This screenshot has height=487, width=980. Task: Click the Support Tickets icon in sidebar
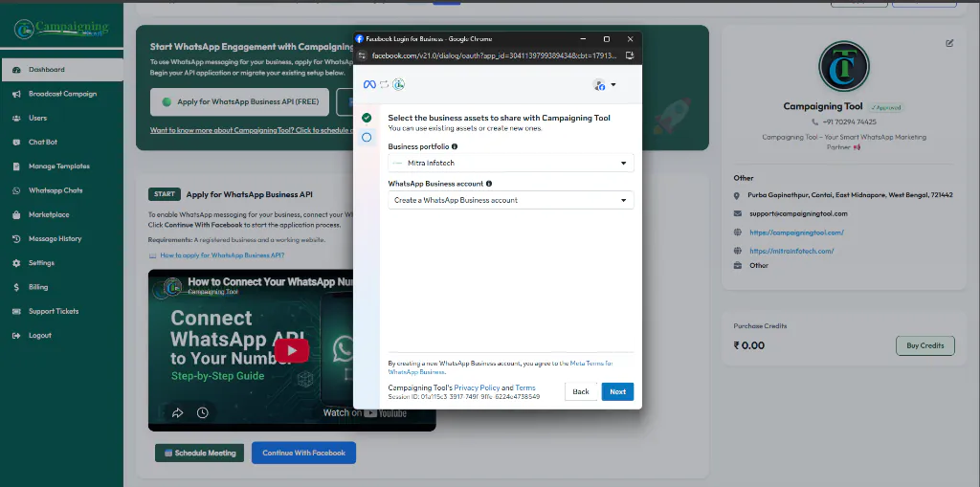point(16,311)
